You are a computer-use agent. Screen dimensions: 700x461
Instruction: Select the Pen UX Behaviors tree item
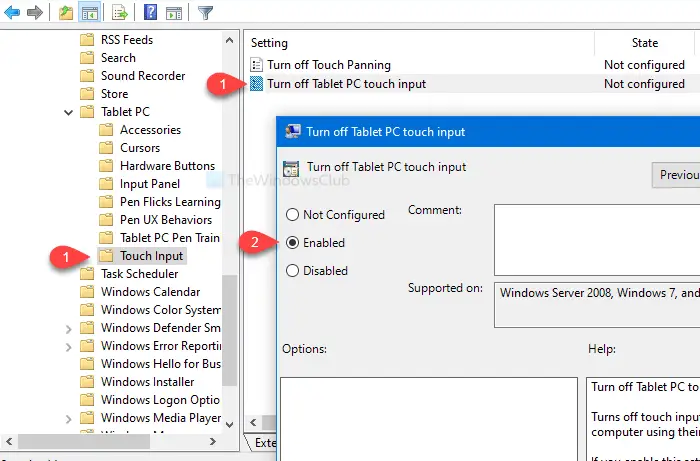pyautogui.click(x=166, y=220)
